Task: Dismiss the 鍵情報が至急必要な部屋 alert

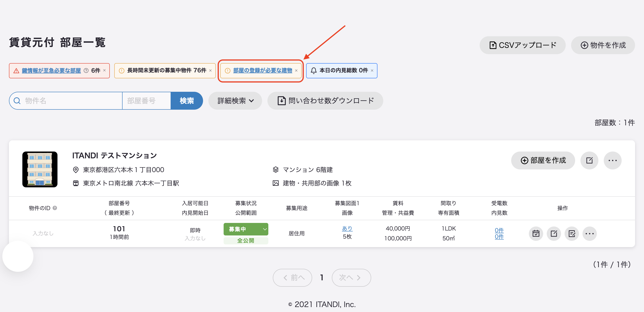Action: coord(104,70)
